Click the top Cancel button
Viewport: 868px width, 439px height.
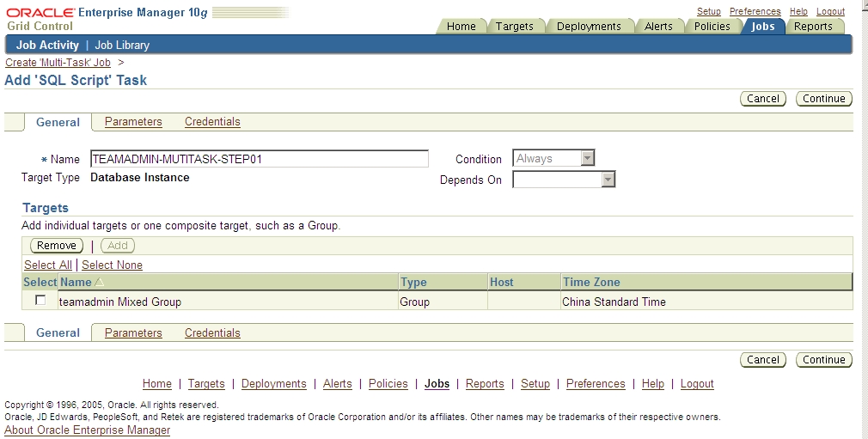(763, 99)
